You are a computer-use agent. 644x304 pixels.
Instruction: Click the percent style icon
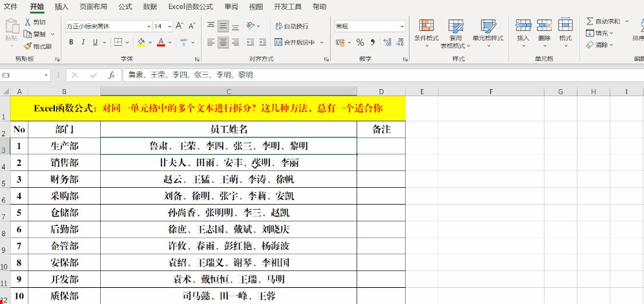[360, 43]
